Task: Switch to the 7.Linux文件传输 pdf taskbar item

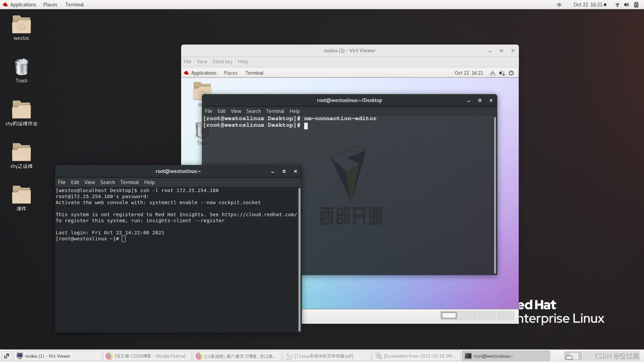Action: 327,356
